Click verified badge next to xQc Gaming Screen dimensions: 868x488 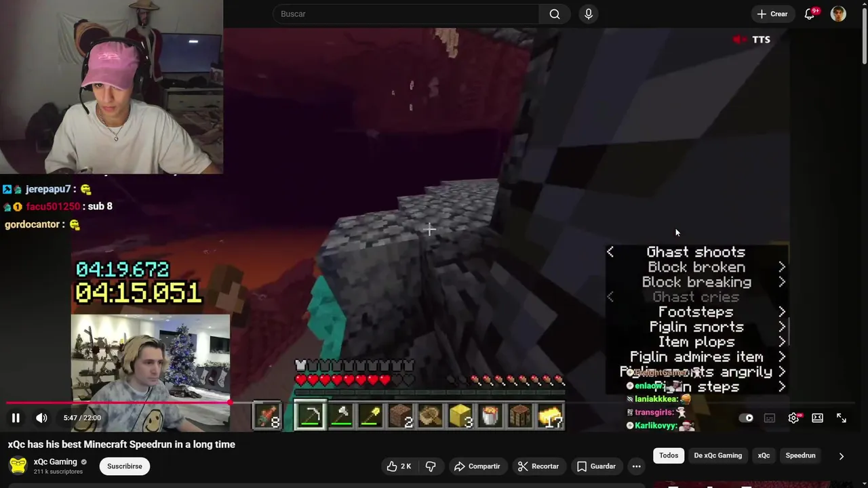click(84, 462)
